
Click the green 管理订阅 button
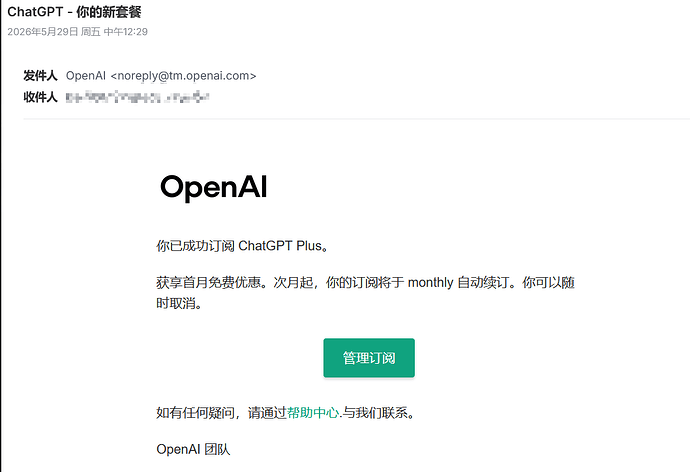[x=369, y=358]
